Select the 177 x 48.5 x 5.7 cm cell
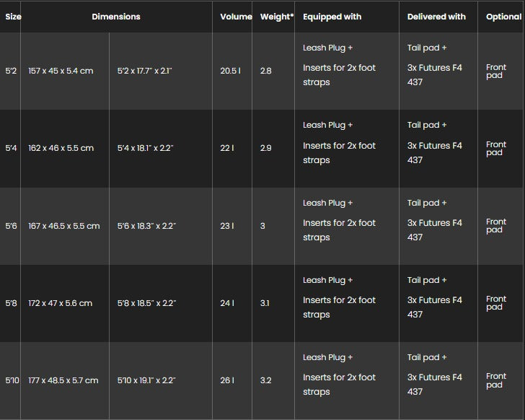The width and height of the screenshot is (525, 420). (63, 380)
